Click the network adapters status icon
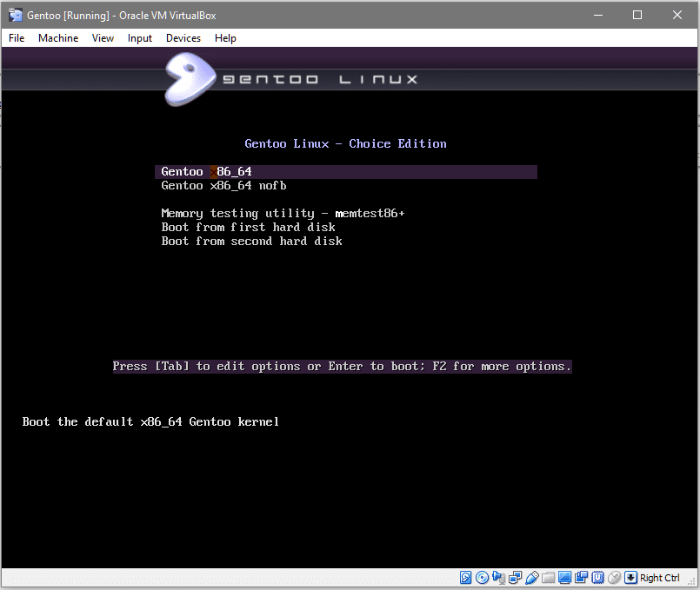 point(515,578)
